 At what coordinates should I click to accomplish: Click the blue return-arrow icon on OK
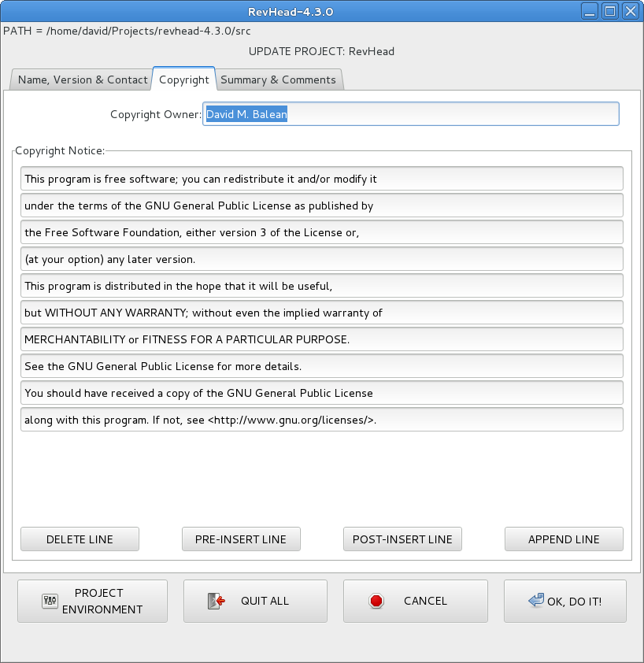click(536, 600)
